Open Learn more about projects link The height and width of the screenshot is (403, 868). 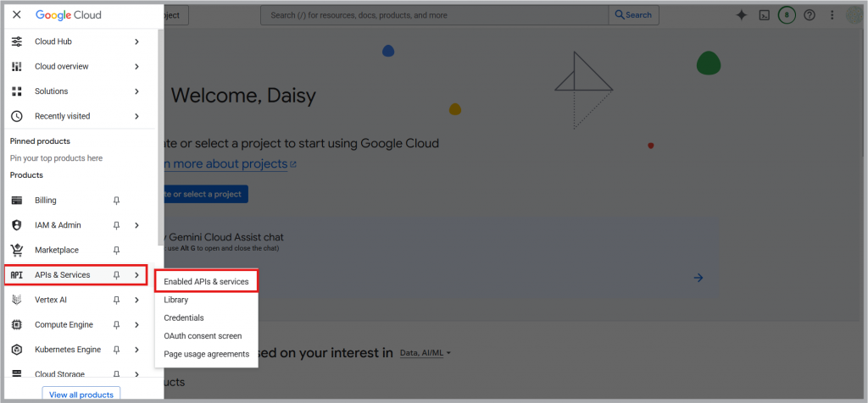(230, 164)
